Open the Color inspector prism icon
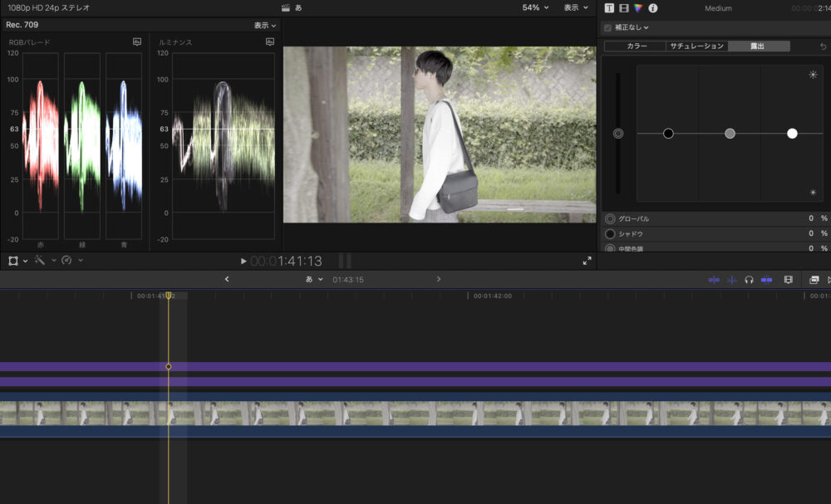This screenshot has height=504, width=831. tap(637, 7)
